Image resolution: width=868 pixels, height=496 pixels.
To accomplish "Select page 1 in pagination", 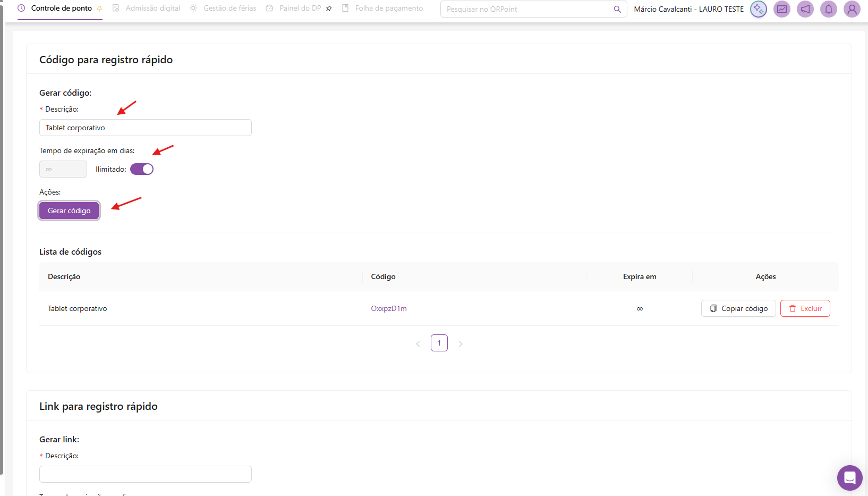I will (x=439, y=343).
